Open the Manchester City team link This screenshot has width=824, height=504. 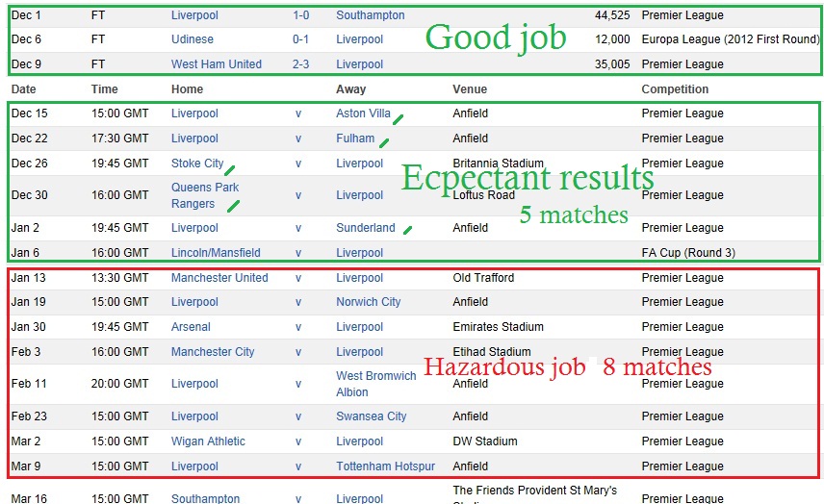pos(213,352)
